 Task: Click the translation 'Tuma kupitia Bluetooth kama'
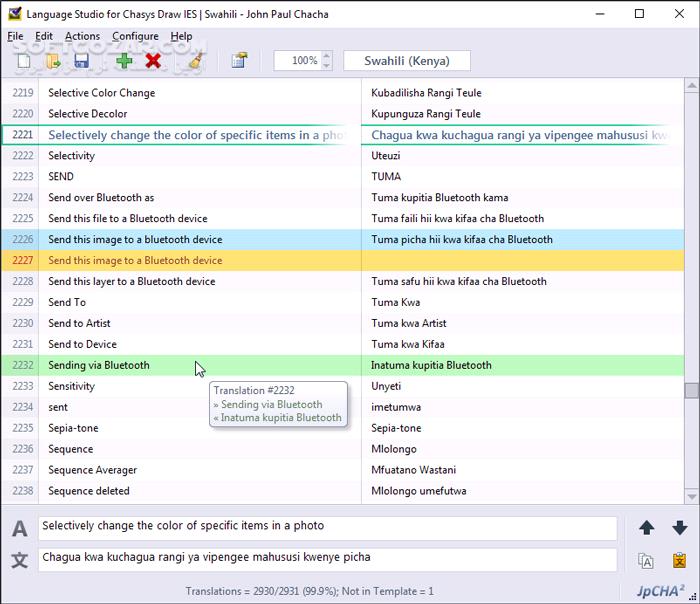click(x=440, y=198)
